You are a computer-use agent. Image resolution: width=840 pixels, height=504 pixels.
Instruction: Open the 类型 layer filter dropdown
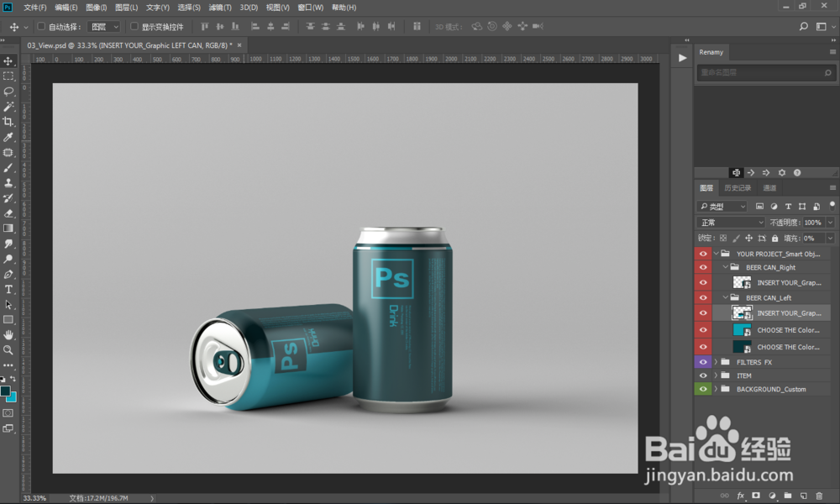pos(722,206)
